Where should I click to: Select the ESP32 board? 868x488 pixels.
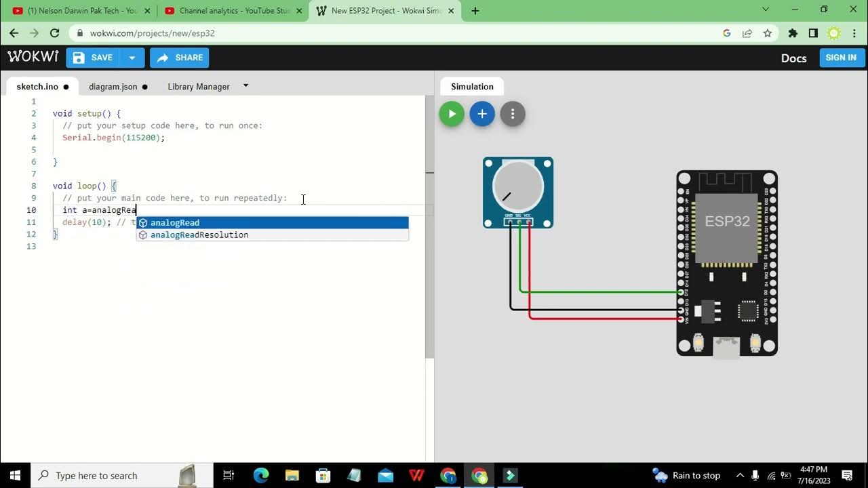pos(727,263)
